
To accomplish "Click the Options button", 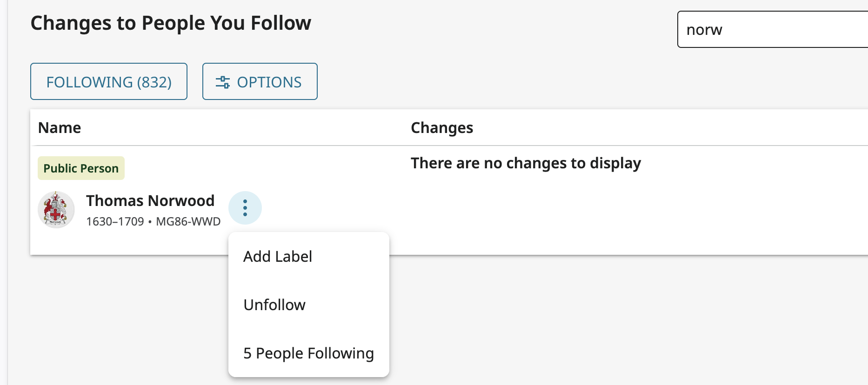I will click(260, 81).
